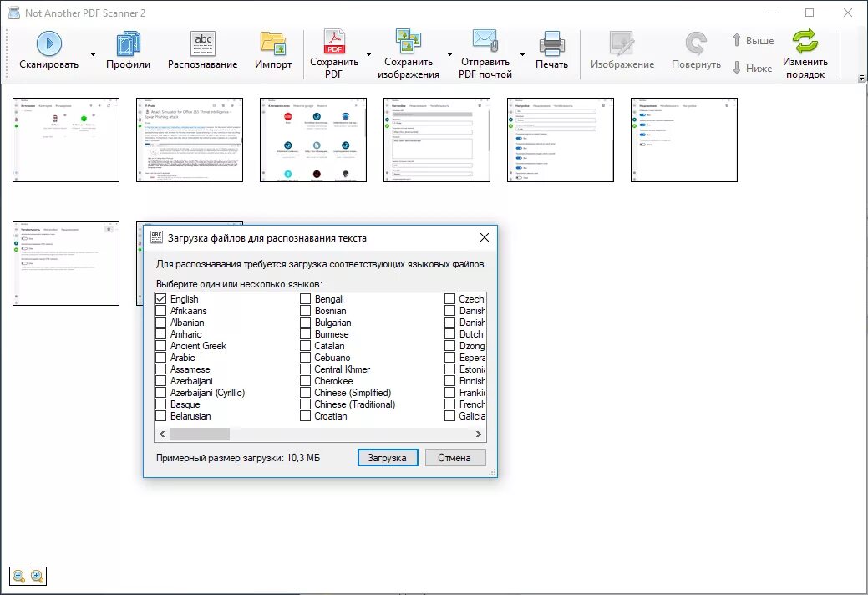
Task: Move page down with Ниже
Action: [753, 68]
